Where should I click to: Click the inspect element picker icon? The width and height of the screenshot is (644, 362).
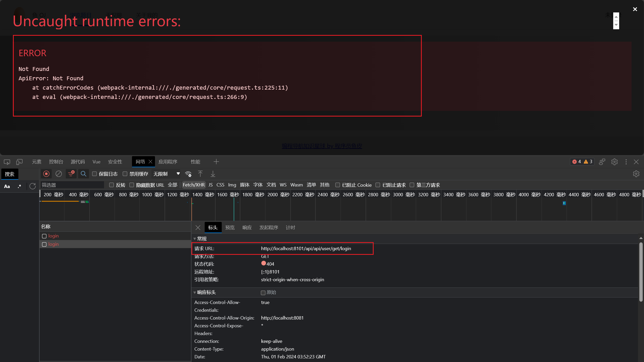pyautogui.click(x=7, y=162)
